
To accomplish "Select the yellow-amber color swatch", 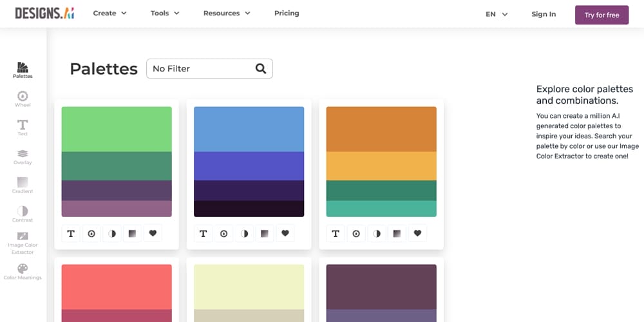I will [381, 166].
